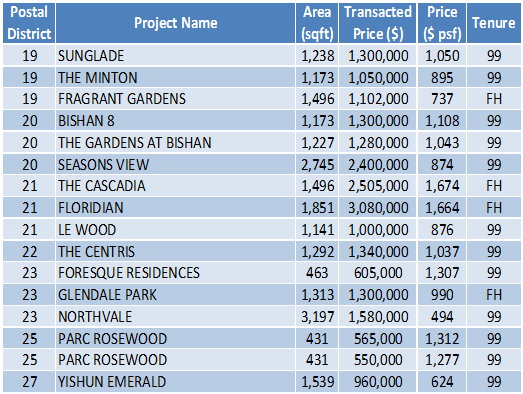Click the 605,000 transacted price
Screen dimensions: 523x394
point(378,273)
